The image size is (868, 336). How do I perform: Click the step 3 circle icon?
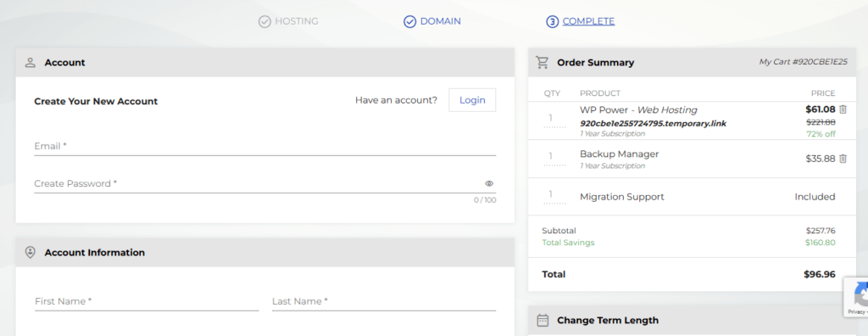tap(552, 21)
